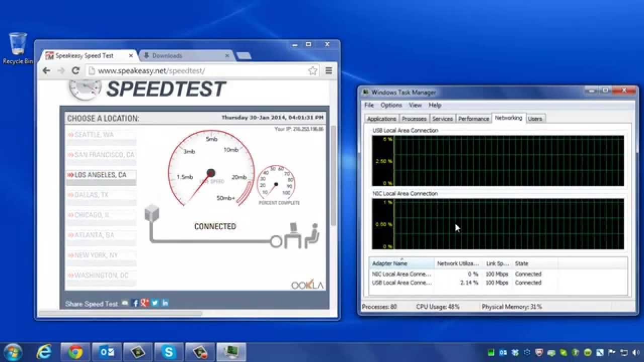Open the Windows Start menu

point(13,351)
